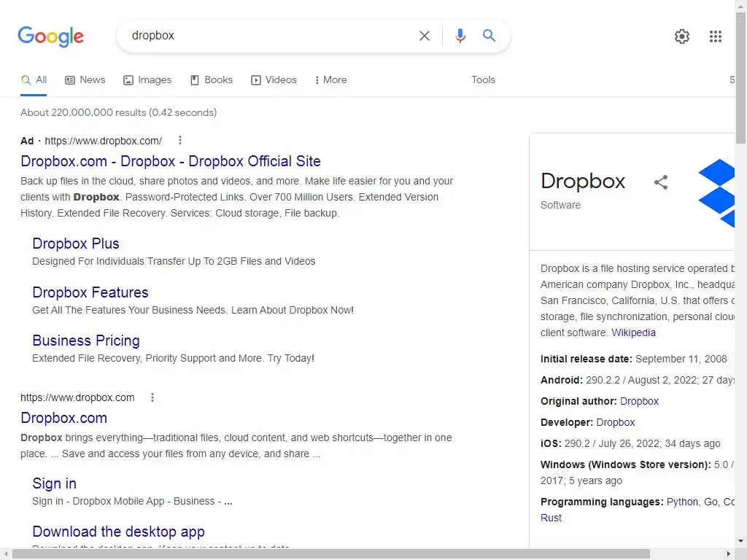
Task: Click Initial release date September 11, 2008
Action: point(634,359)
